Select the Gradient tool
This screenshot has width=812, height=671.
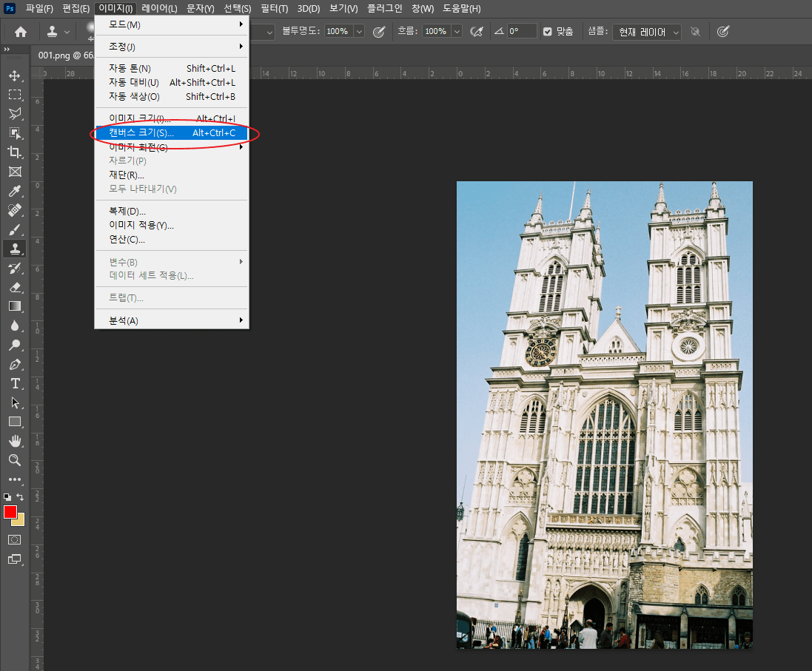click(x=15, y=306)
